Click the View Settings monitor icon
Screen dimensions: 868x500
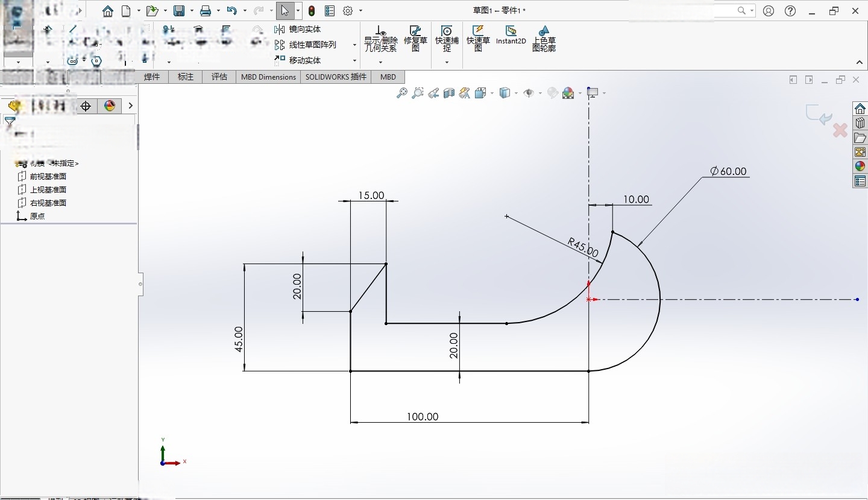(593, 93)
